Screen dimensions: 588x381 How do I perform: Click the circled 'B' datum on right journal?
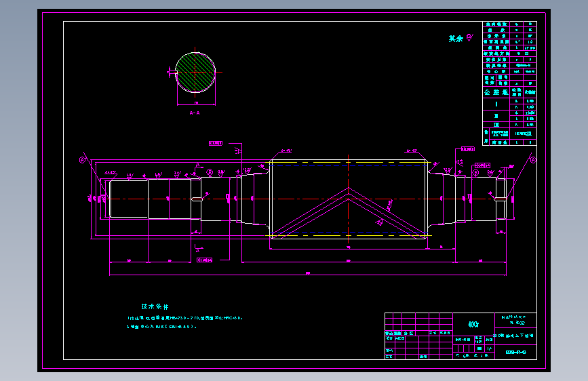click(x=475, y=173)
